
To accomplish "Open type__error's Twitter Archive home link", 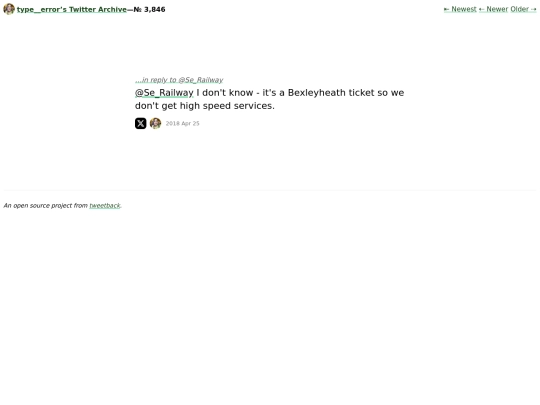I will tap(72, 10).
